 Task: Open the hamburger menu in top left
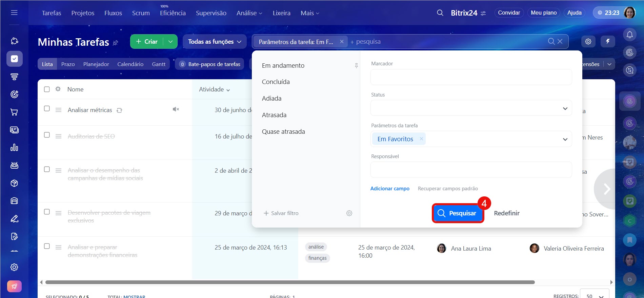tap(14, 13)
